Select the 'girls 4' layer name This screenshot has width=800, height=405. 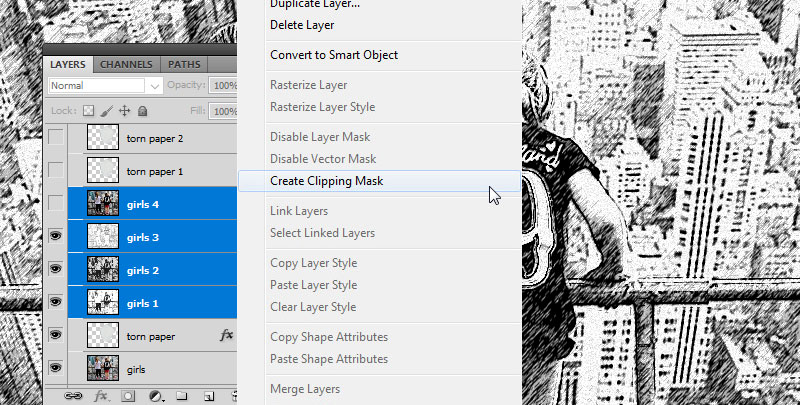[x=143, y=205]
